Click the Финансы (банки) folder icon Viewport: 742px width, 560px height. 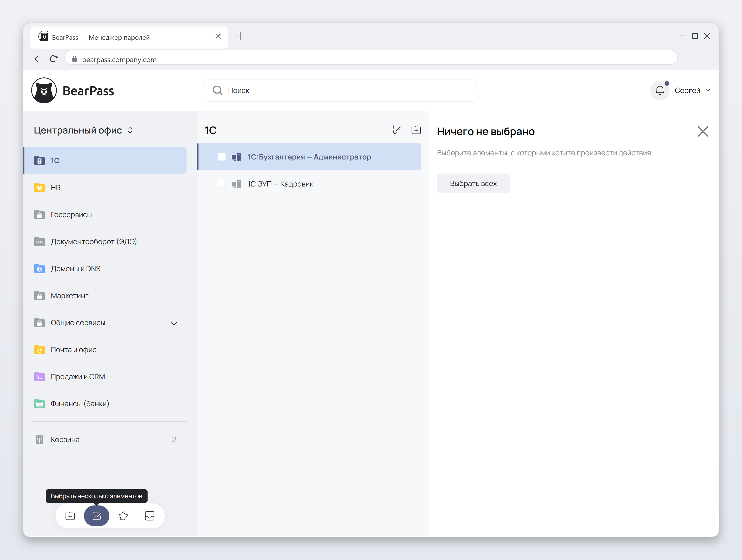(39, 404)
